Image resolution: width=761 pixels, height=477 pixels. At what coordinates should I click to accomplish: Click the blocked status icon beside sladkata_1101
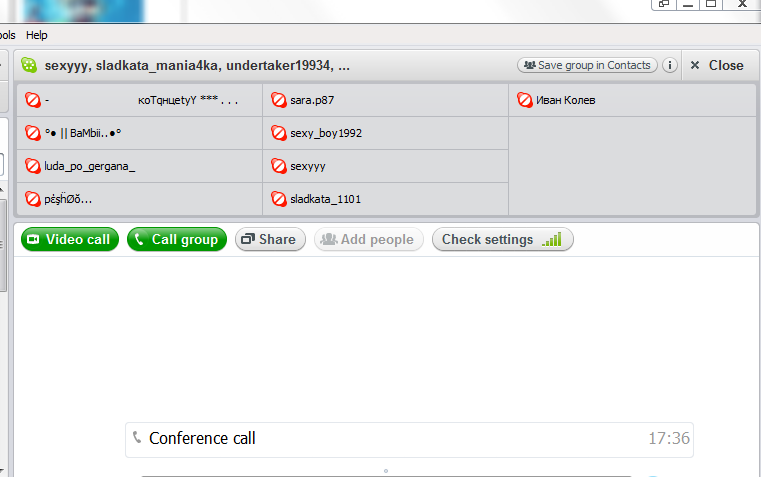(x=279, y=199)
